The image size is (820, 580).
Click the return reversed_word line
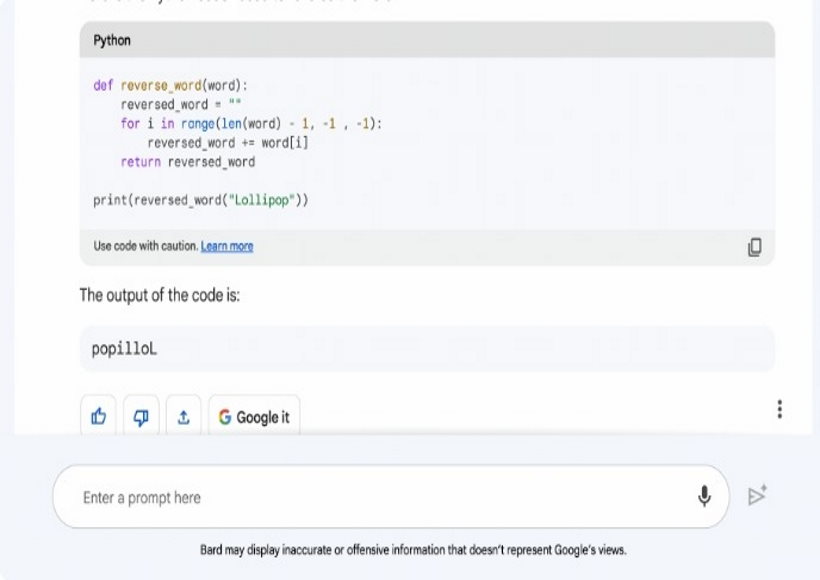tap(188, 162)
